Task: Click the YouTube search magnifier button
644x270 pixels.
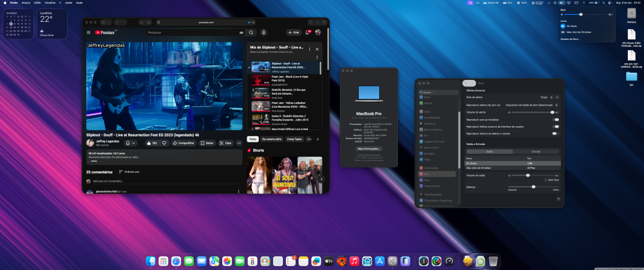Action: click(x=251, y=32)
